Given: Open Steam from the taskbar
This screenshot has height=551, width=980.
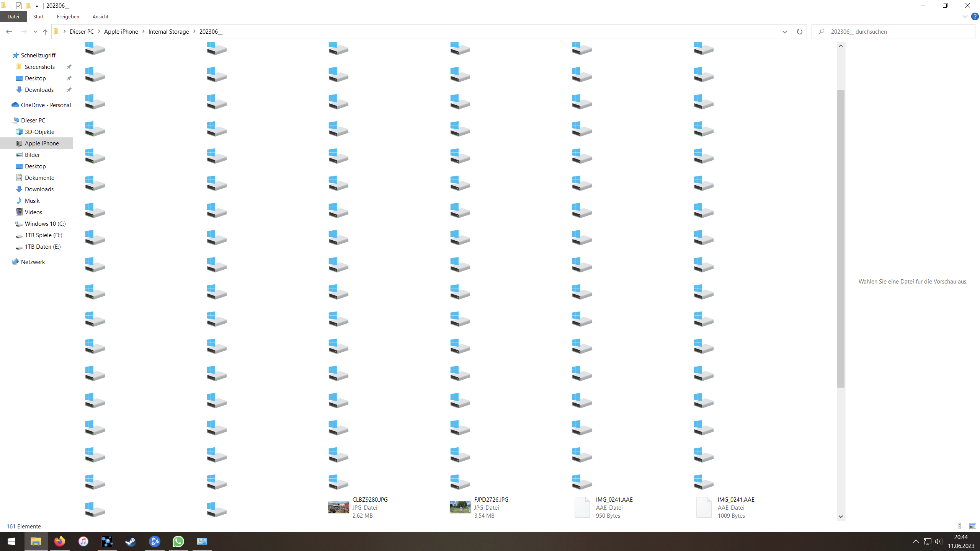Looking at the screenshot, I should (131, 541).
